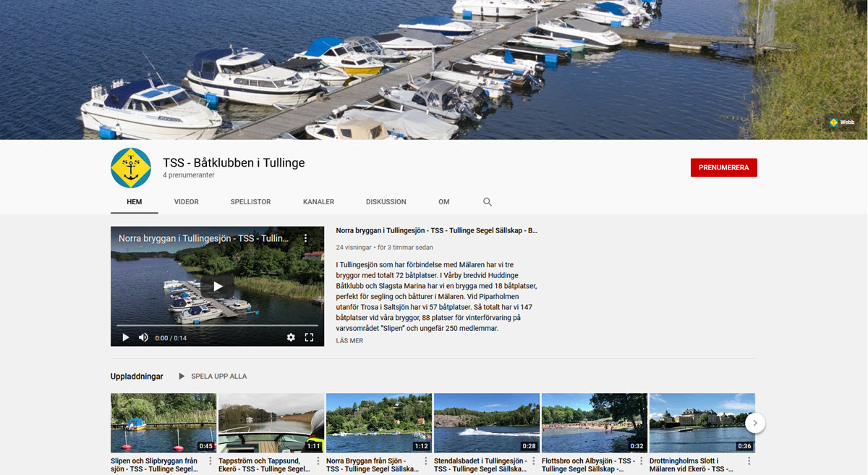Click the channel search magnifier icon
Image resolution: width=868 pixels, height=475 pixels.
(x=488, y=202)
